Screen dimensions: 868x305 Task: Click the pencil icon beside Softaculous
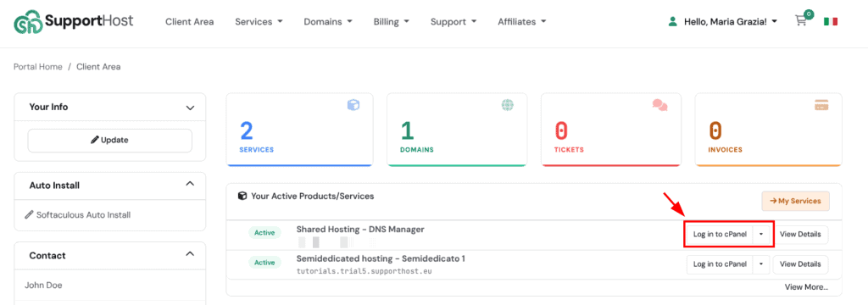[30, 215]
